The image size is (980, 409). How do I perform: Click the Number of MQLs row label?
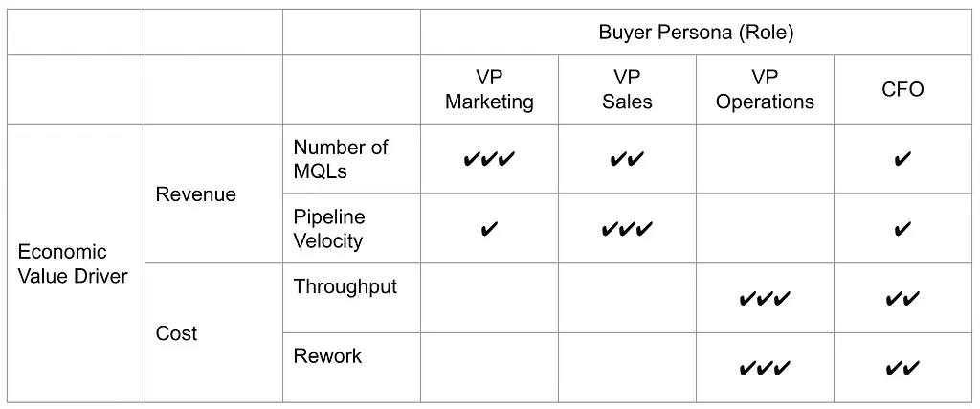click(341, 159)
